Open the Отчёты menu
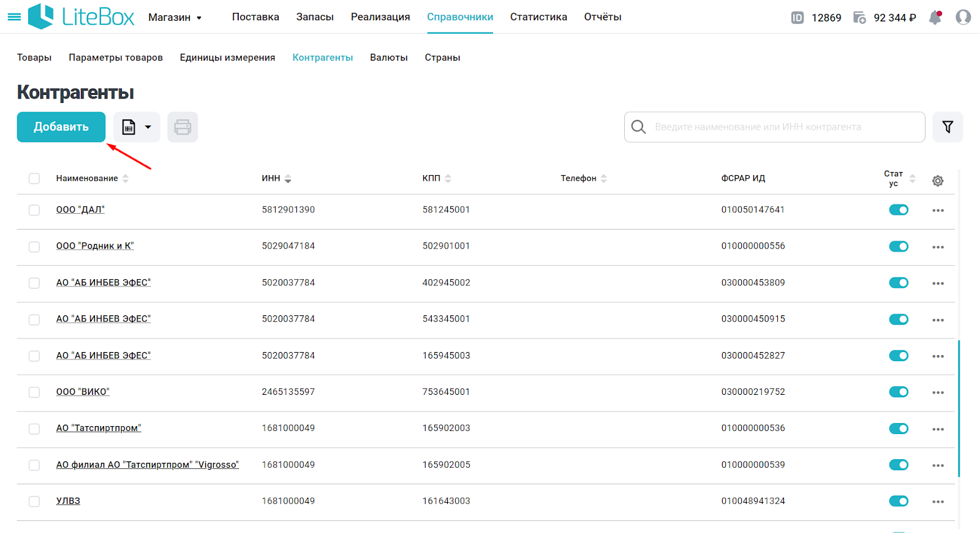This screenshot has width=980, height=551. (x=603, y=17)
